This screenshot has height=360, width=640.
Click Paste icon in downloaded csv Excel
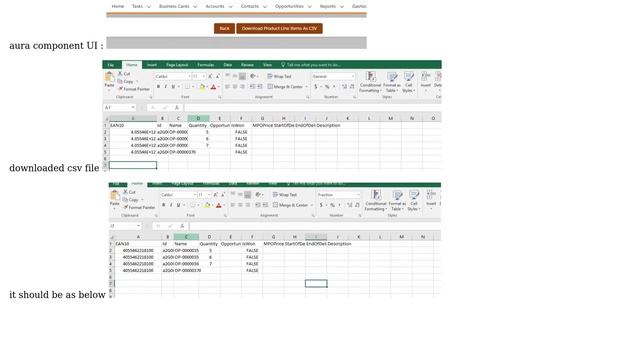click(x=109, y=77)
